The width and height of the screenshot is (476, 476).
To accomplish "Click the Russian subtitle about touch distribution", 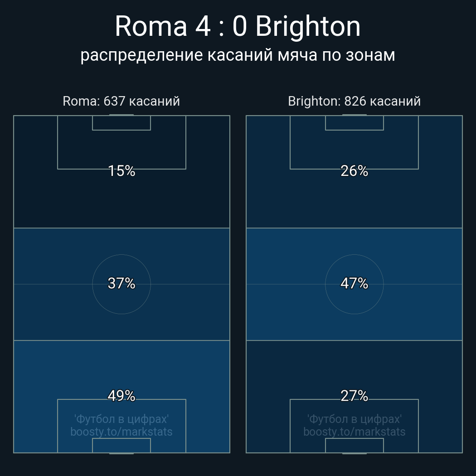I will [238, 55].
